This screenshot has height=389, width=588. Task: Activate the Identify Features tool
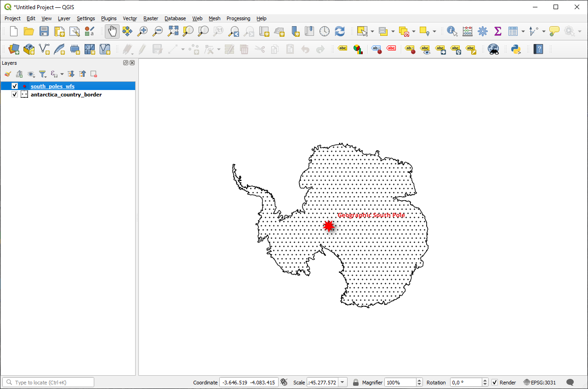(x=452, y=31)
